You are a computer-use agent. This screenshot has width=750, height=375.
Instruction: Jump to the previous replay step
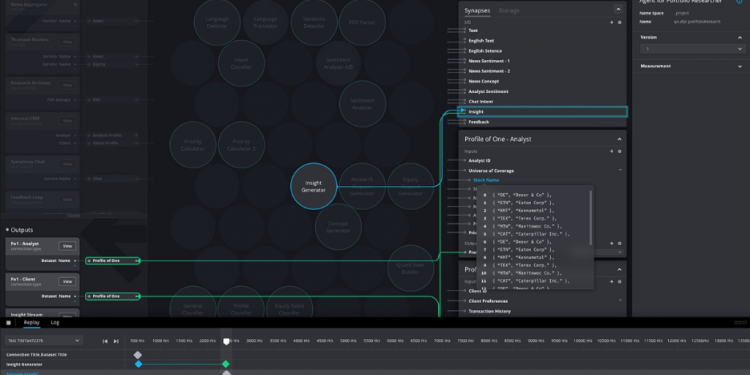105,341
